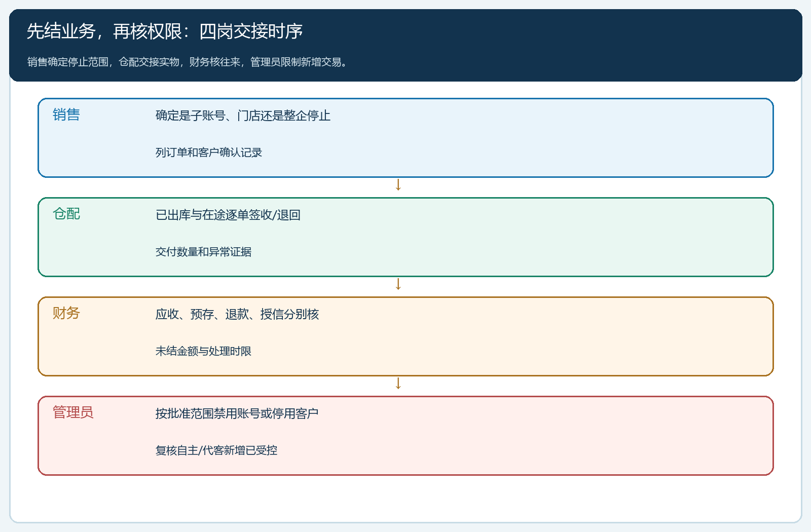Select the 财务 role label
The width and height of the screenshot is (811, 532).
coord(66,313)
